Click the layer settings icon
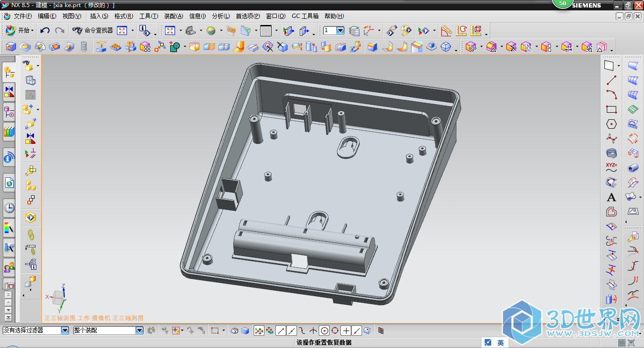Viewport: 644px width, 348px height. (x=354, y=31)
